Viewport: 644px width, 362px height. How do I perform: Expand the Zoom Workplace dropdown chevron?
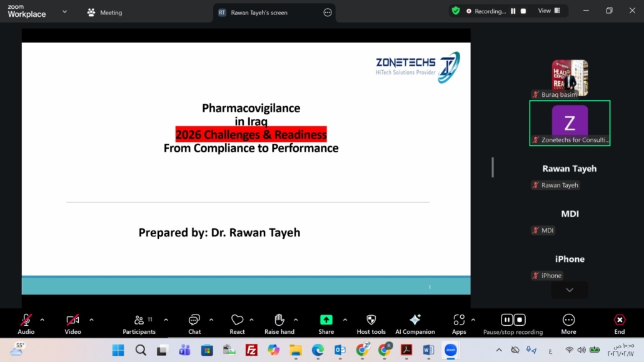click(x=64, y=12)
